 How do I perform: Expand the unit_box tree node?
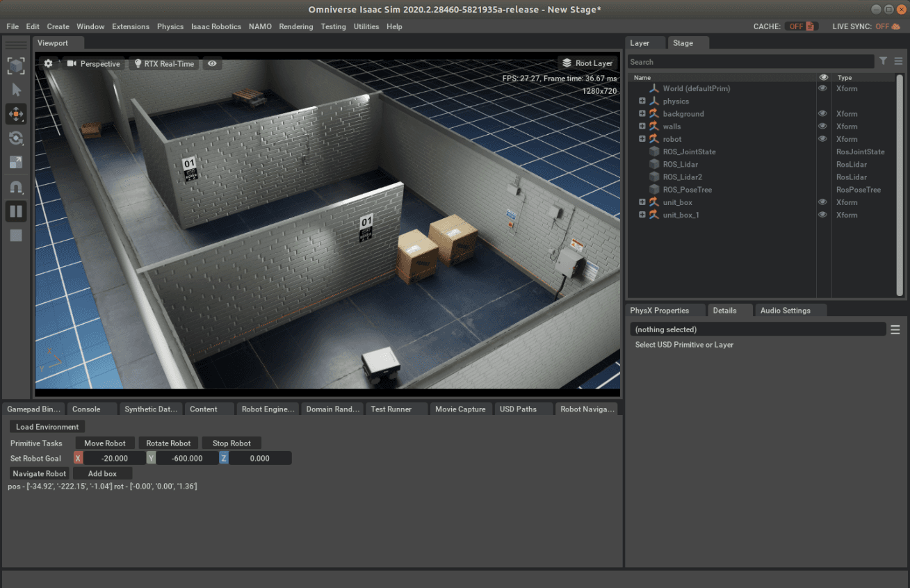coord(642,202)
